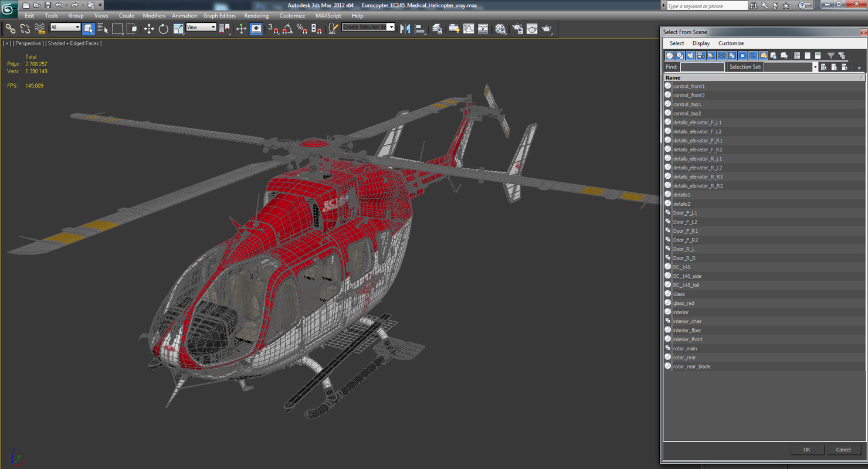The image size is (868, 469).
Task: Click OK in Select From Scene
Action: pos(807,450)
